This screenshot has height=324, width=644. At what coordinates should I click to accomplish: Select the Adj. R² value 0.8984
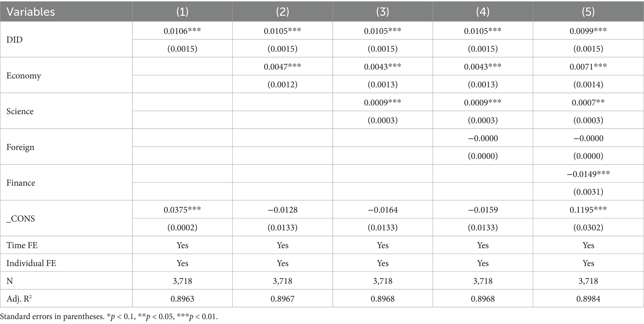click(x=588, y=299)
